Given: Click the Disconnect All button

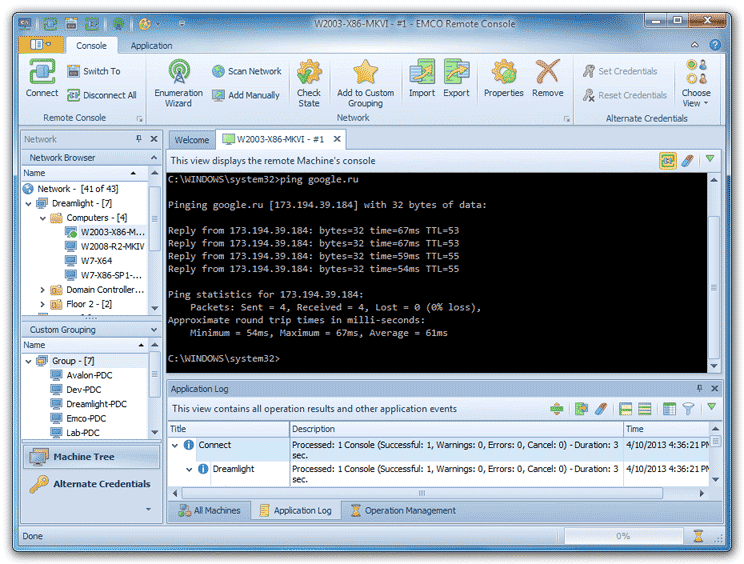Looking at the screenshot, I should [102, 95].
